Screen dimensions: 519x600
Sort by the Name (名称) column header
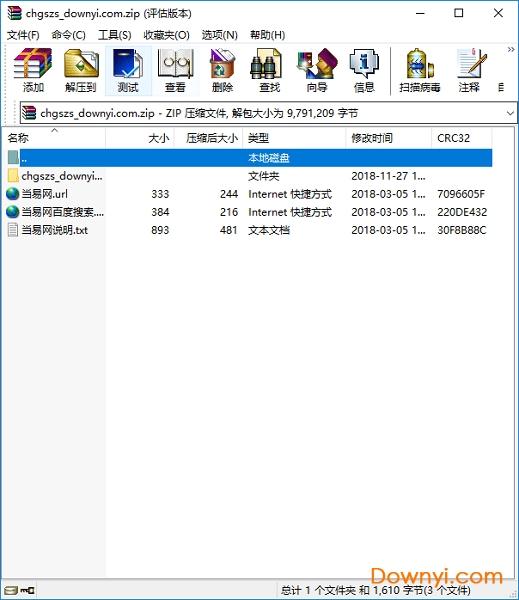pyautogui.click(x=54, y=138)
